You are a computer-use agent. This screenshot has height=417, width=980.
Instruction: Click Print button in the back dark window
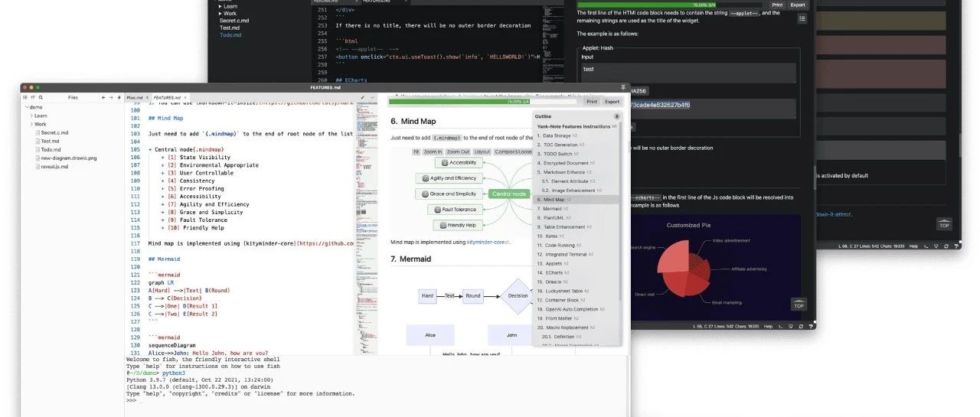click(x=777, y=5)
